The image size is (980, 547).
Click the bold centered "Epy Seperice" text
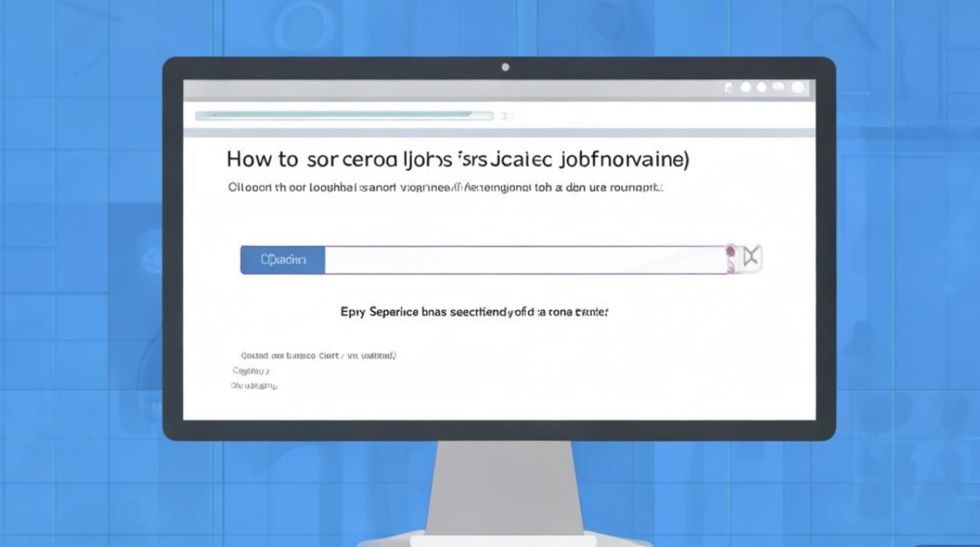pyautogui.click(x=474, y=311)
